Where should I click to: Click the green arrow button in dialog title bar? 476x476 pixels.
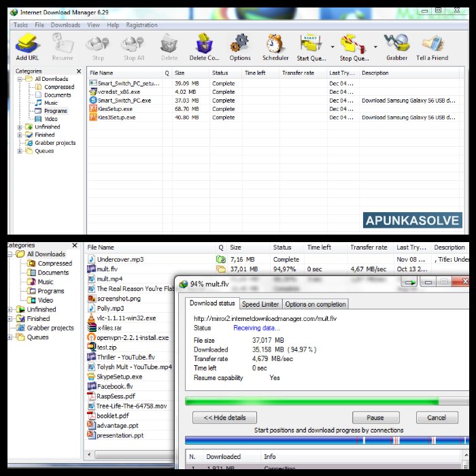[410, 283]
